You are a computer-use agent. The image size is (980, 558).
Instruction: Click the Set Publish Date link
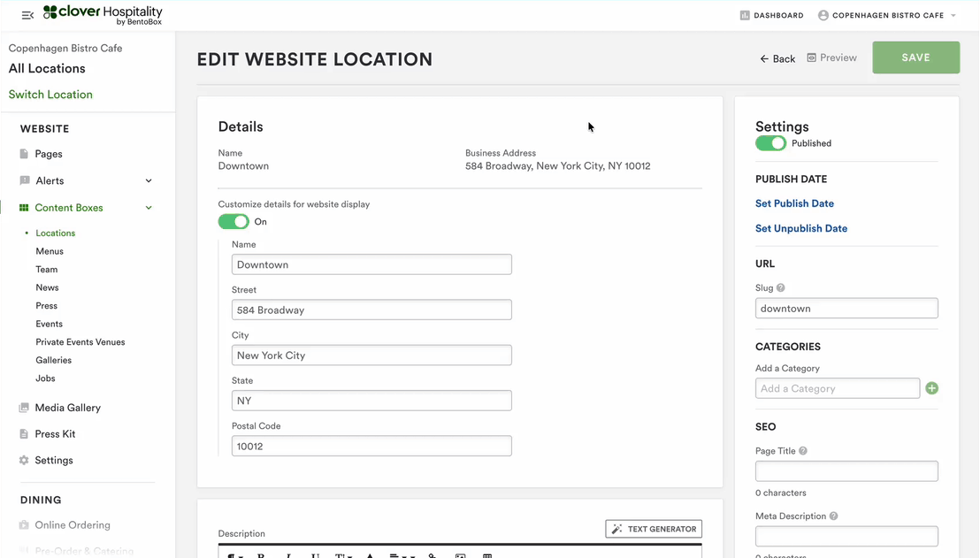794,203
